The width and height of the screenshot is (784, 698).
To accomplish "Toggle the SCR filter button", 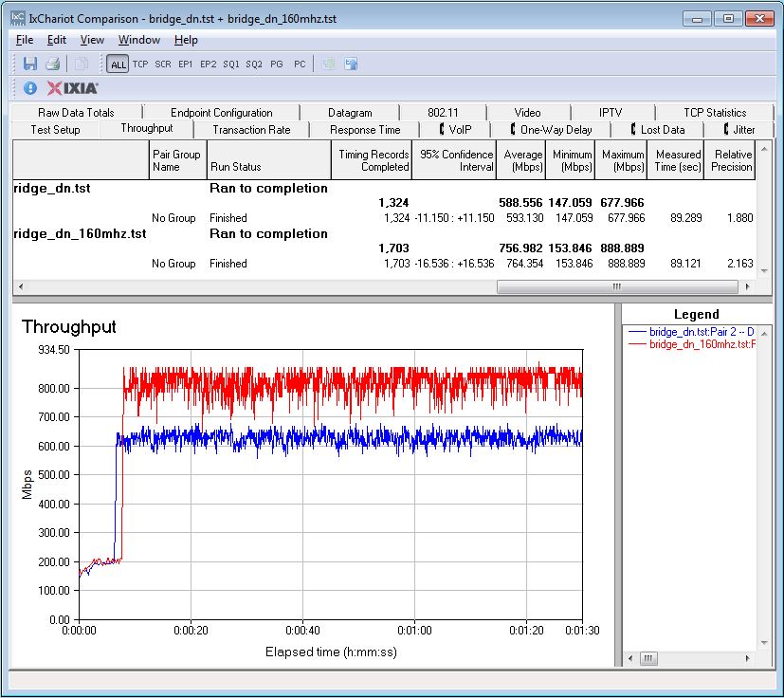I will [x=163, y=64].
